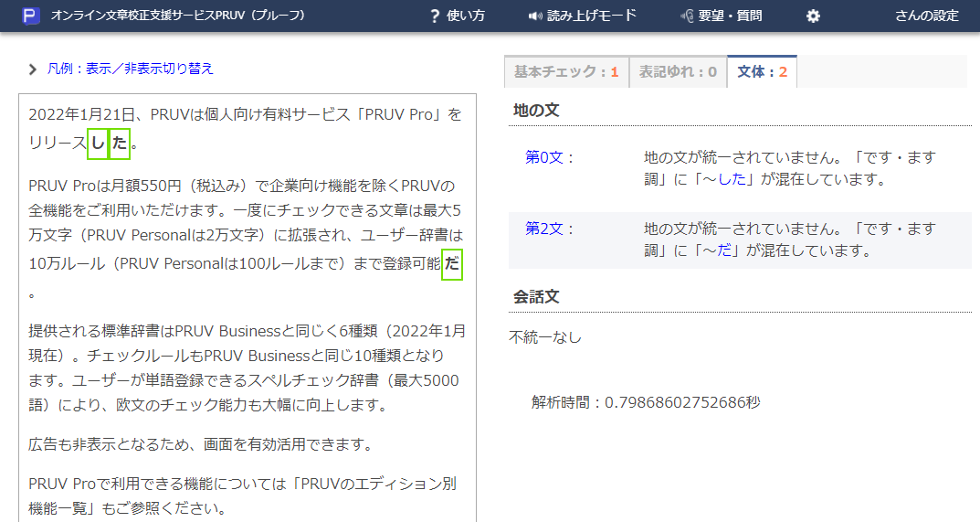Click paragraph starting PRUV Proで利用できる機能
Viewport: 980px width, 522px height.
(243, 495)
